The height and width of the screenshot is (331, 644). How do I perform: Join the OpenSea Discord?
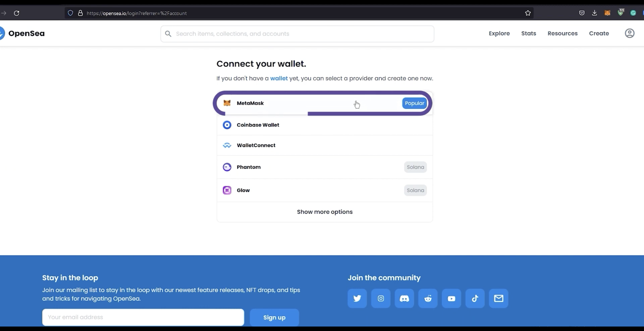tap(404, 299)
